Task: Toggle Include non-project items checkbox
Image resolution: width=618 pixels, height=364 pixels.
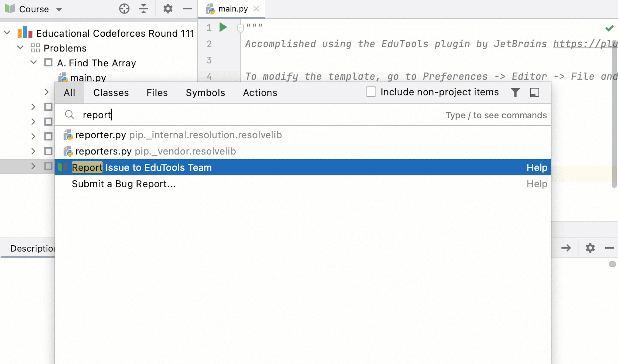Action: click(x=371, y=92)
